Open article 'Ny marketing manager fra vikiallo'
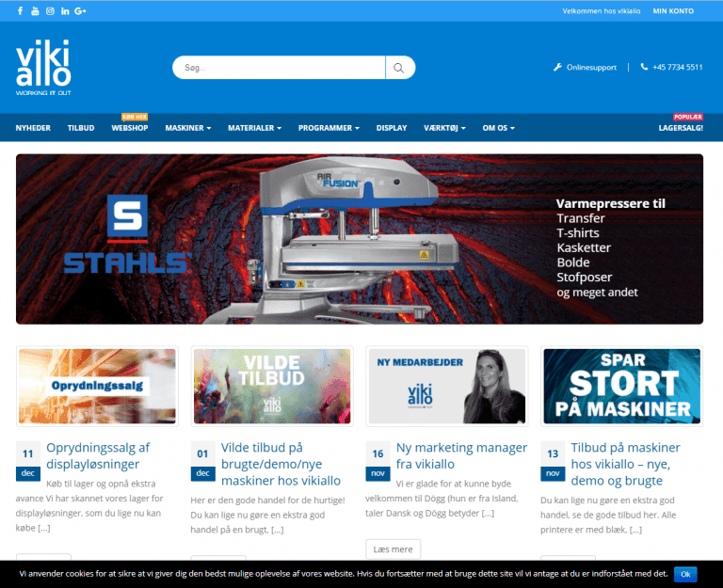The width and height of the screenshot is (723, 588). pyautogui.click(x=461, y=455)
